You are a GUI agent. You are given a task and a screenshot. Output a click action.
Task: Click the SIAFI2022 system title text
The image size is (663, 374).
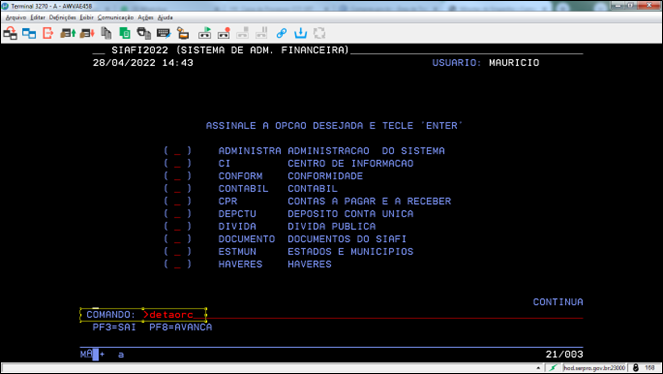tap(230, 50)
